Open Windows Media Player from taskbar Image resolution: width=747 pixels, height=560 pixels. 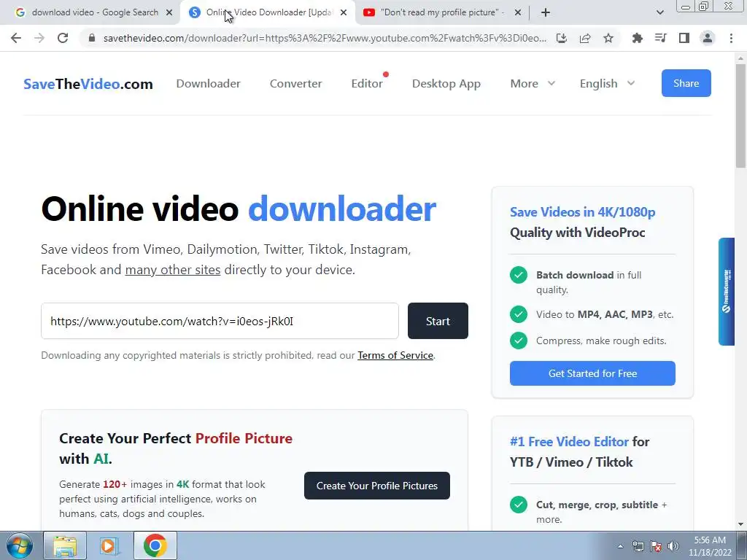click(x=109, y=545)
